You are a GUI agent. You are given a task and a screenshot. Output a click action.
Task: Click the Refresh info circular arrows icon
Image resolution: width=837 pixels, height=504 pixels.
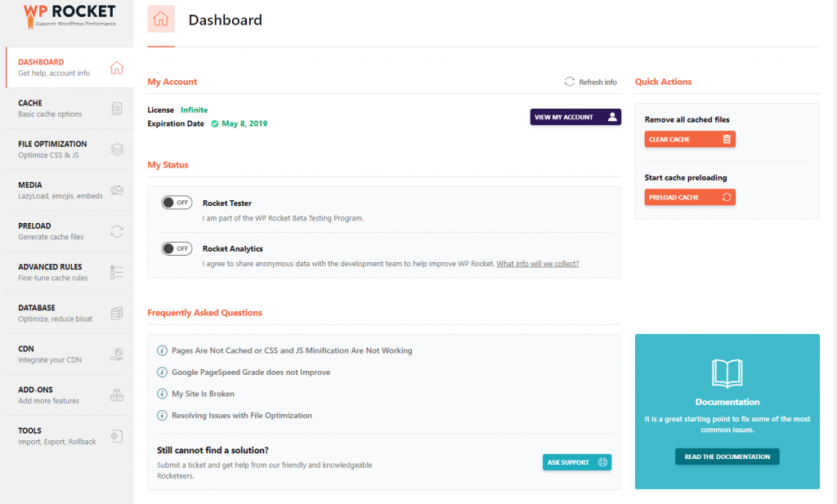point(570,82)
